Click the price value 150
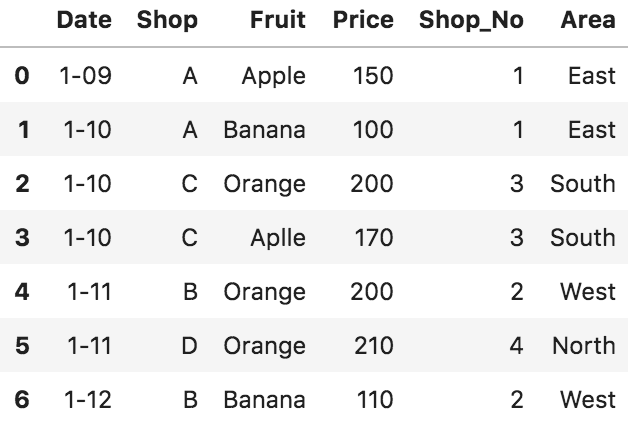 373,76
